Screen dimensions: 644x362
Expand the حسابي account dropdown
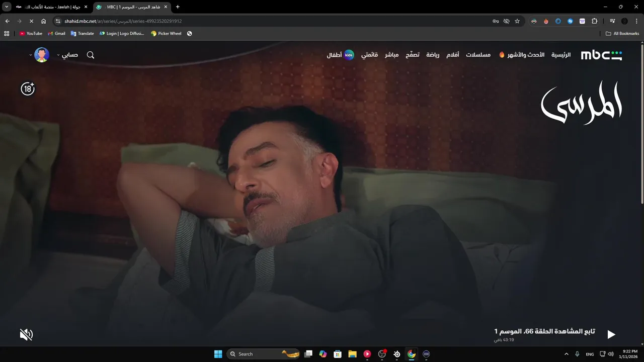[x=67, y=55]
